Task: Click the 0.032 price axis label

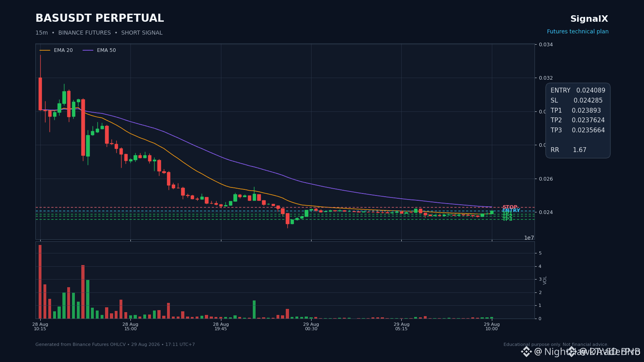Action: 546,78
